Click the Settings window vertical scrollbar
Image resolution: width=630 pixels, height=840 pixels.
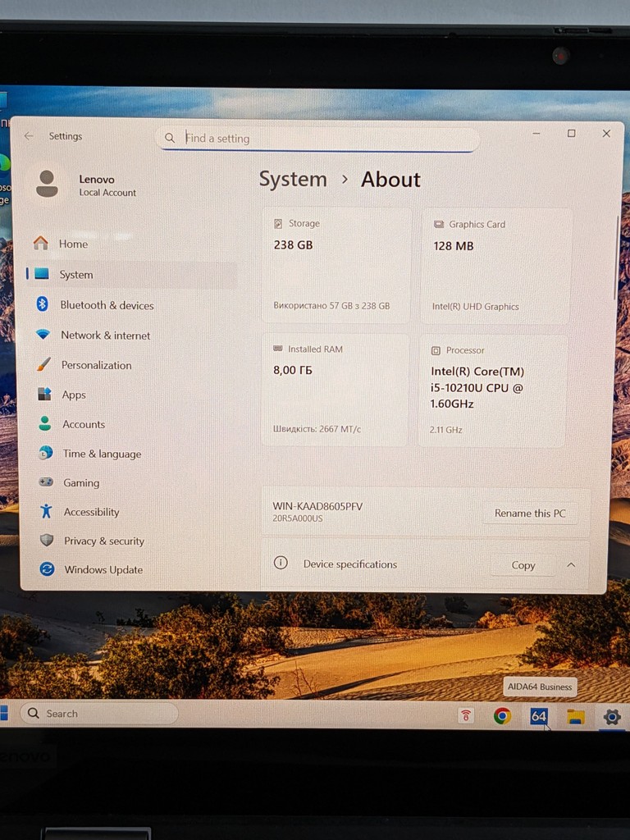point(616,258)
